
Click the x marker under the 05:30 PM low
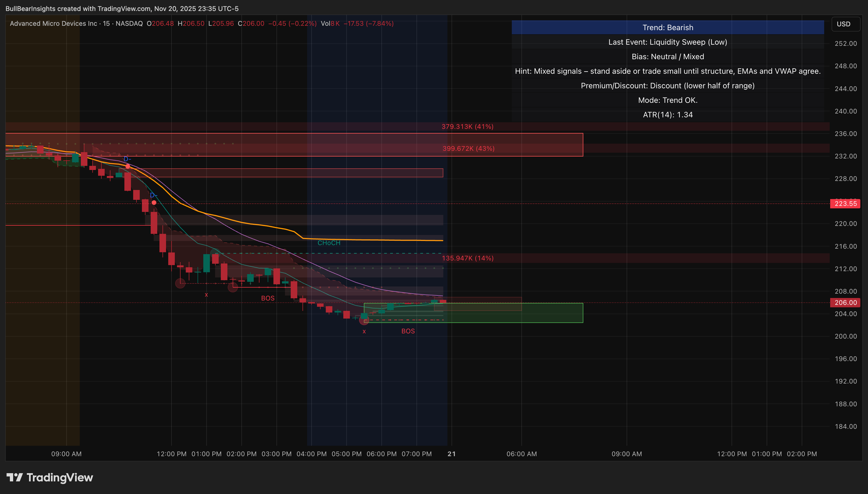pos(364,331)
